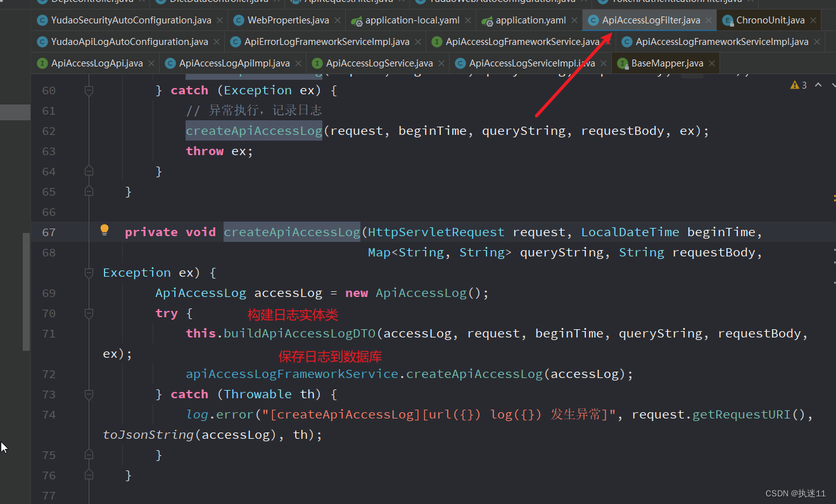836x504 pixels.
Task: Close the ApiErrorLogFrameworkServiceImpl.java tab
Action: pyautogui.click(x=418, y=42)
